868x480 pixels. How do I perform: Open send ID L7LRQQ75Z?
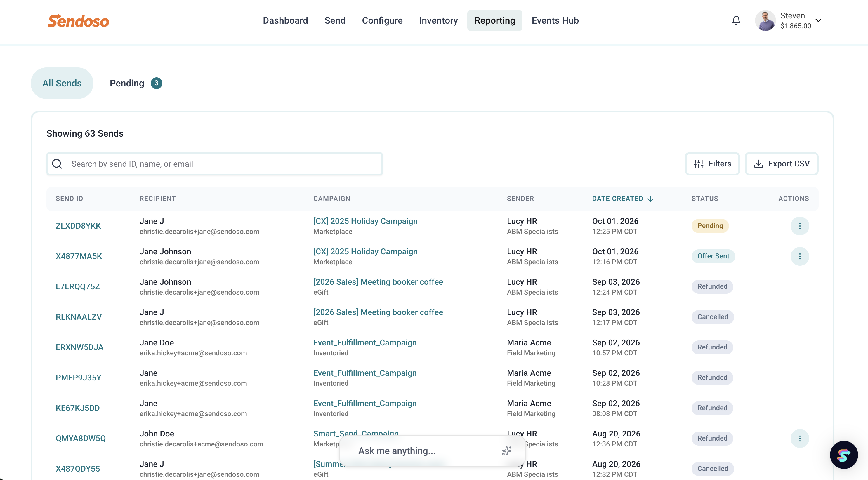[78, 287]
